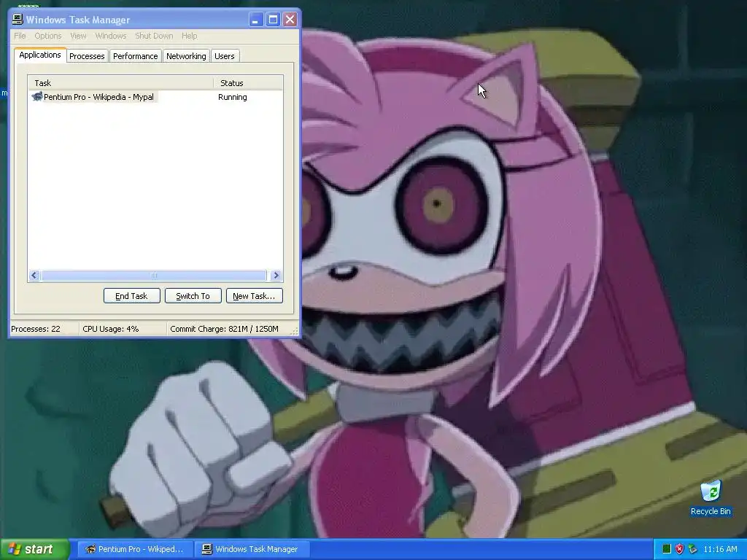The width and height of the screenshot is (747, 560).
Task: Open the Options menu
Action: [x=47, y=36]
